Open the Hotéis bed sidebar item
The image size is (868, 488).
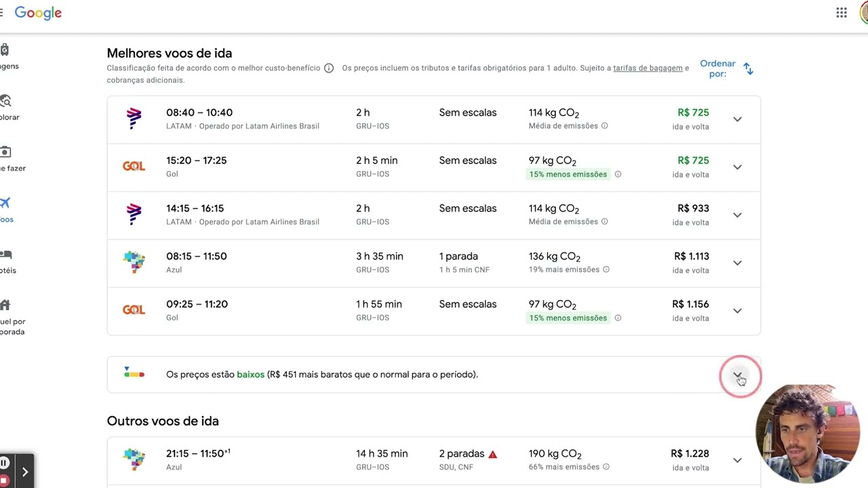[x=7, y=261]
